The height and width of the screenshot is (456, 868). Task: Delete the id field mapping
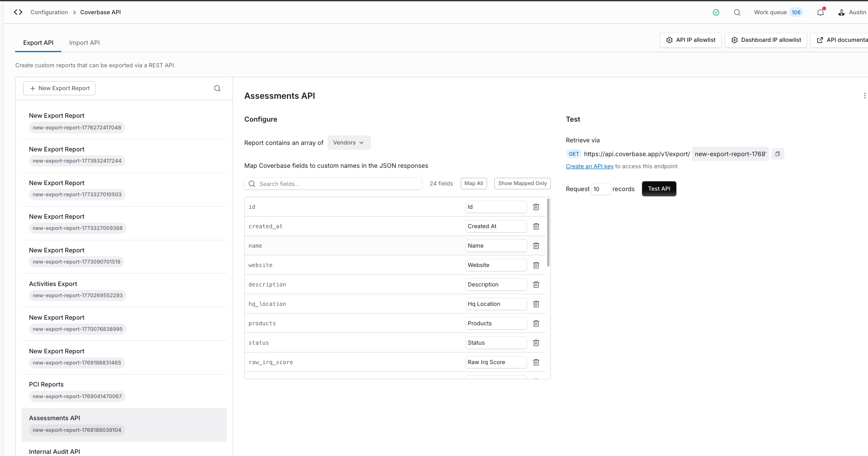pyautogui.click(x=536, y=207)
